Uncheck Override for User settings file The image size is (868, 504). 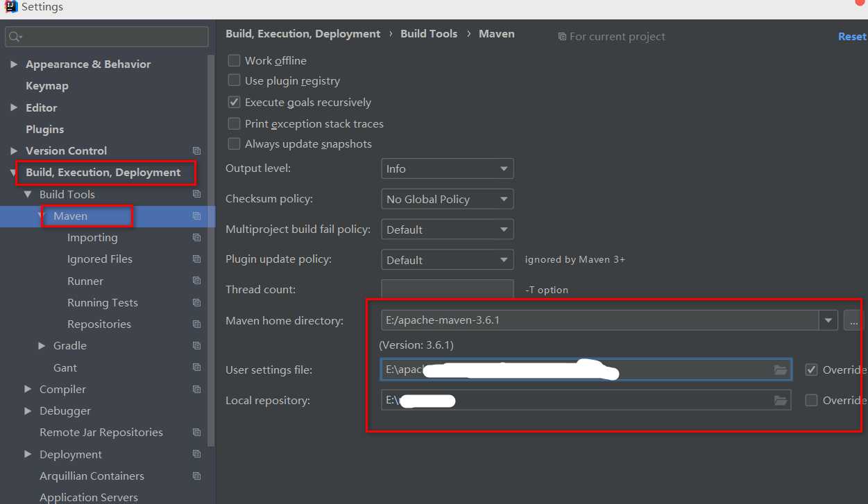(811, 370)
